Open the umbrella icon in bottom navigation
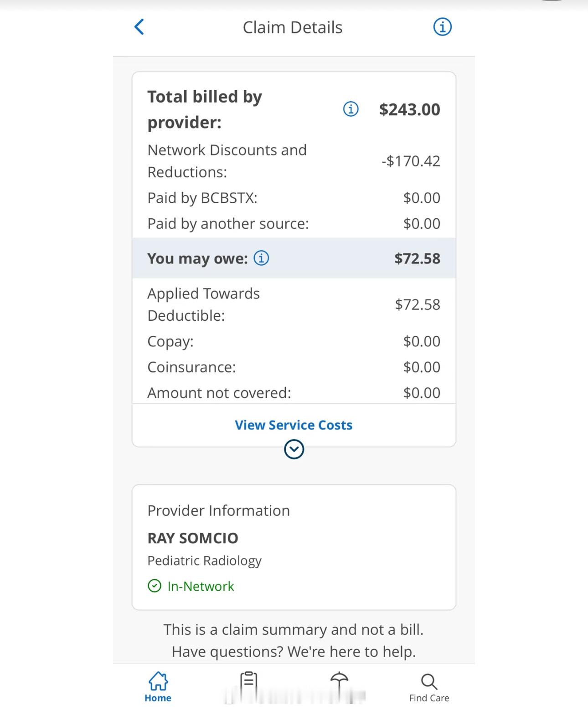 339,681
